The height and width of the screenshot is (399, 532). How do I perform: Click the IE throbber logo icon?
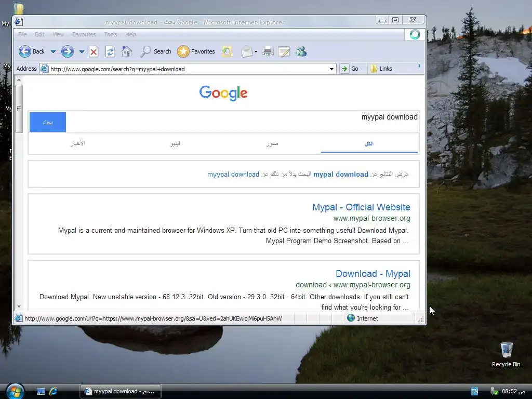click(x=415, y=34)
